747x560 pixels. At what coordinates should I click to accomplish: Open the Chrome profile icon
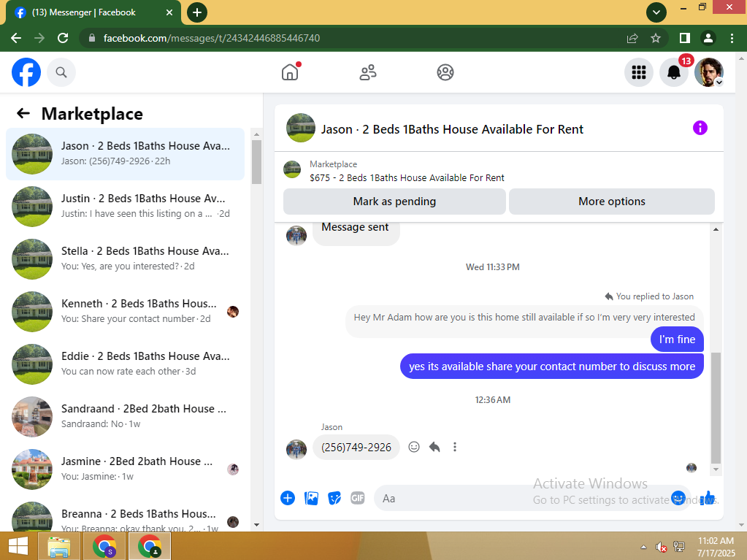coord(708,38)
